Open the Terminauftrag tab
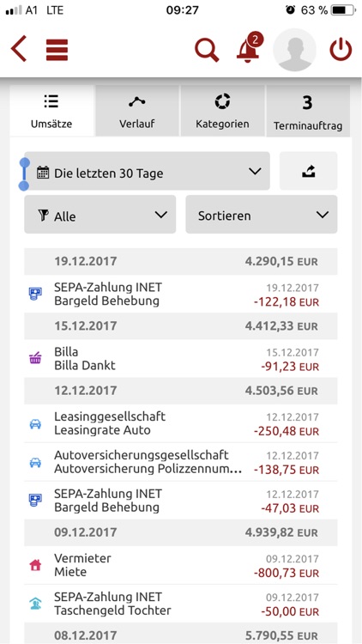This screenshot has height=644, width=362. tap(308, 111)
